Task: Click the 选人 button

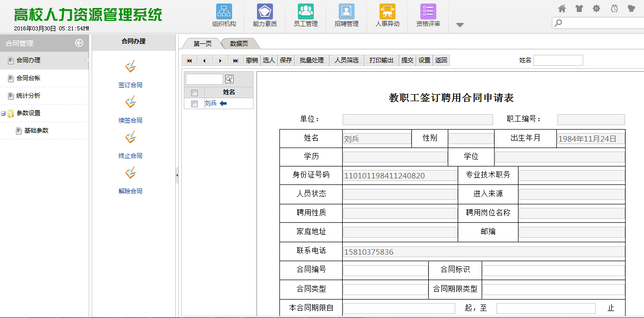Action: [269, 60]
